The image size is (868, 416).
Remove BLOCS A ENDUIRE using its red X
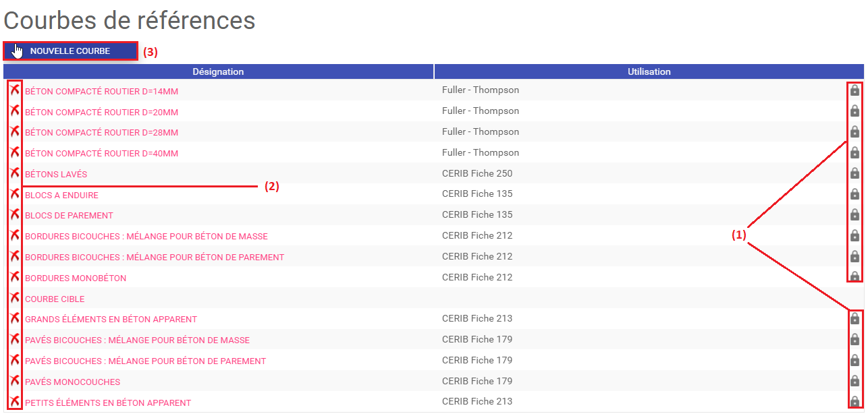click(14, 194)
